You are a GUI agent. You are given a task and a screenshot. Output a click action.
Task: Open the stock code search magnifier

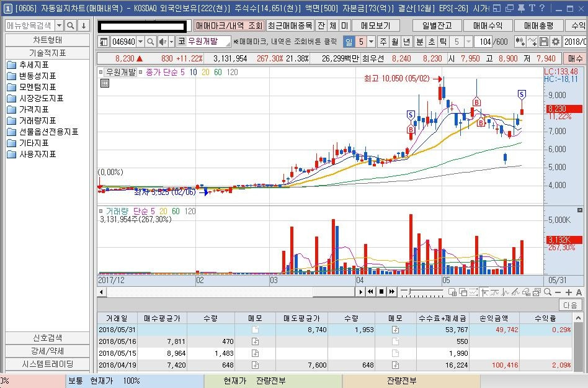(x=150, y=42)
